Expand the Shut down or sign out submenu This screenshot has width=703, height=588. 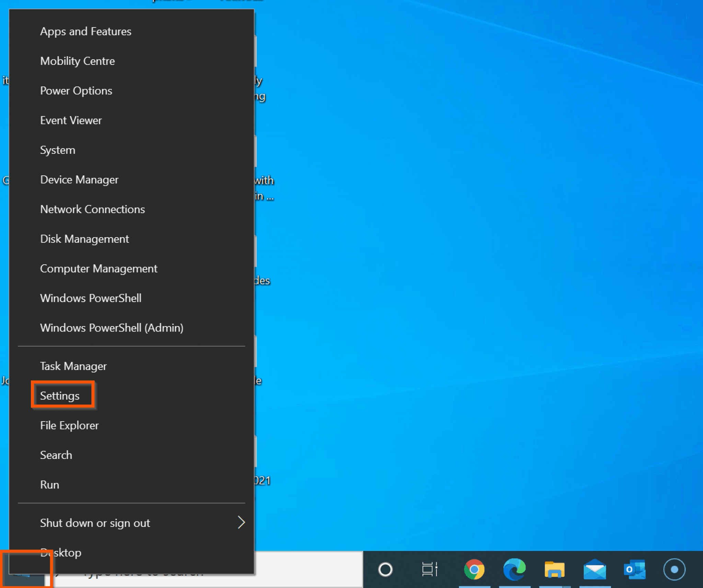[138, 523]
